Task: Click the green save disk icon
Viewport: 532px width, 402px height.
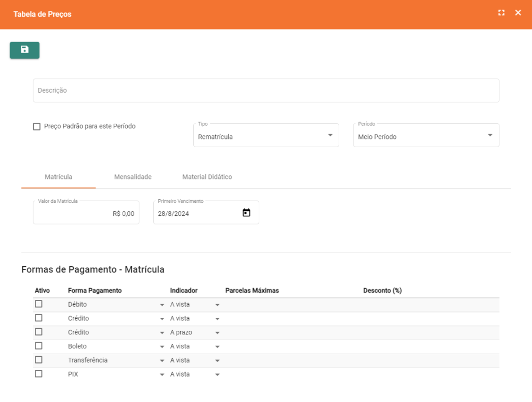Action: click(24, 50)
